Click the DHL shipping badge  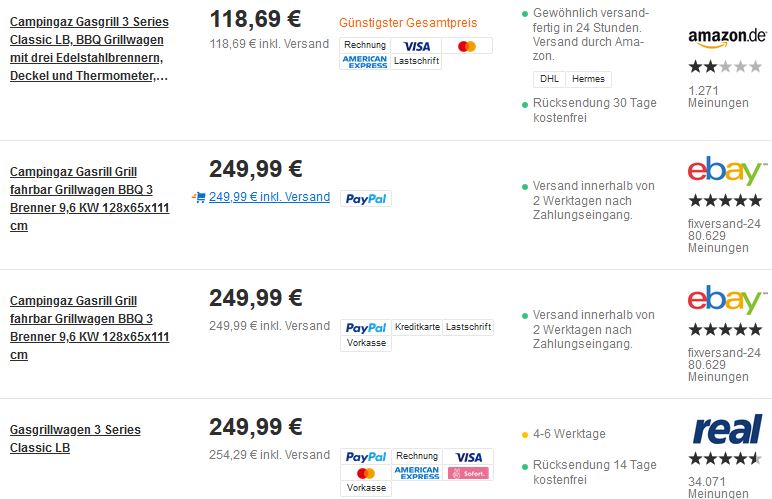coord(549,79)
